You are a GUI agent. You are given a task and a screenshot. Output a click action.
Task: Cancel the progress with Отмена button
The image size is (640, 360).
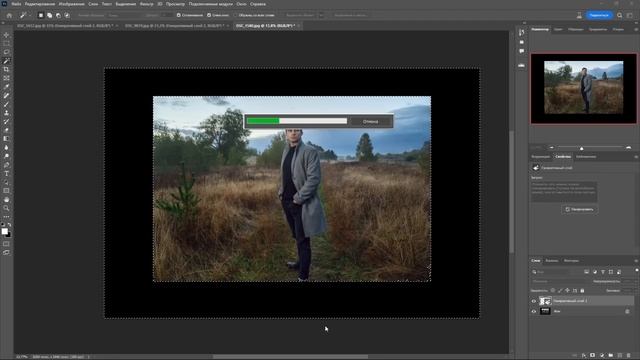370,121
